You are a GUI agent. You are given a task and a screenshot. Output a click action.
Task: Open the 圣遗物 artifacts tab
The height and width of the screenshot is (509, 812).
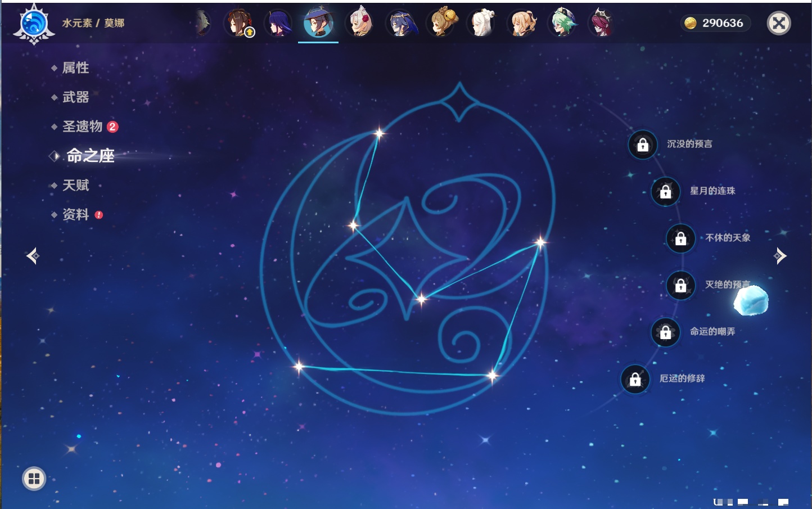click(82, 127)
